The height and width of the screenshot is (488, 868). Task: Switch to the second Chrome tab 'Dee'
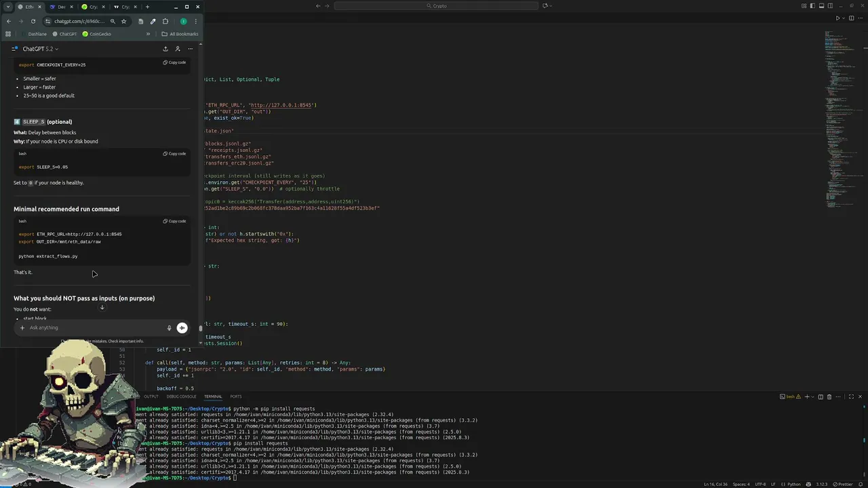tap(61, 7)
